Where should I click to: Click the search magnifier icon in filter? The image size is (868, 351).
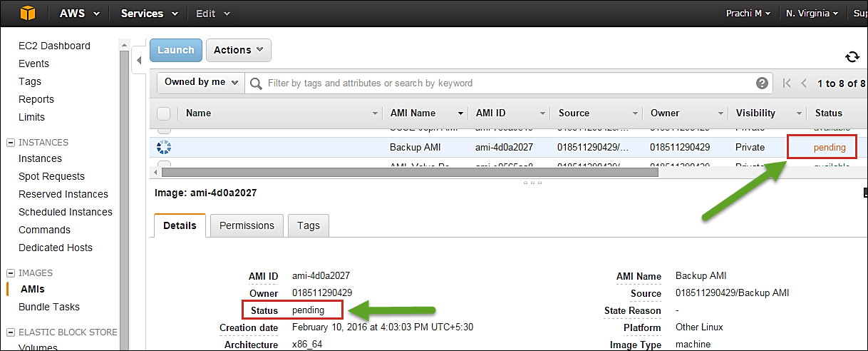[256, 83]
